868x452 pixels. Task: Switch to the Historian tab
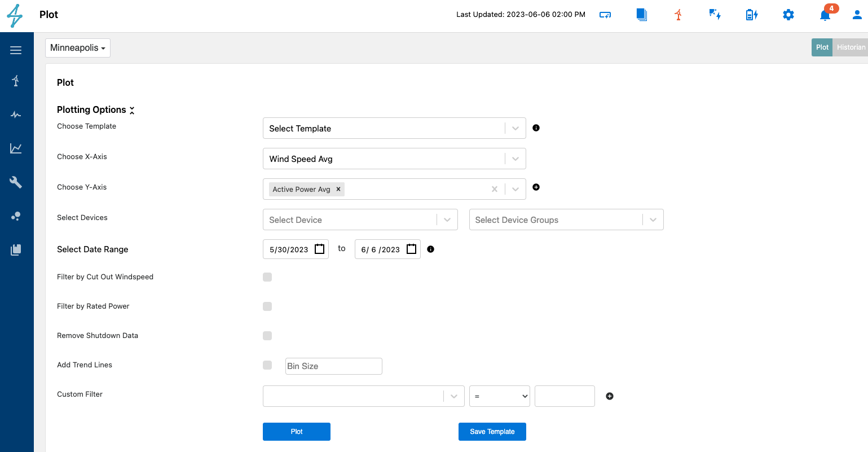[x=851, y=47]
